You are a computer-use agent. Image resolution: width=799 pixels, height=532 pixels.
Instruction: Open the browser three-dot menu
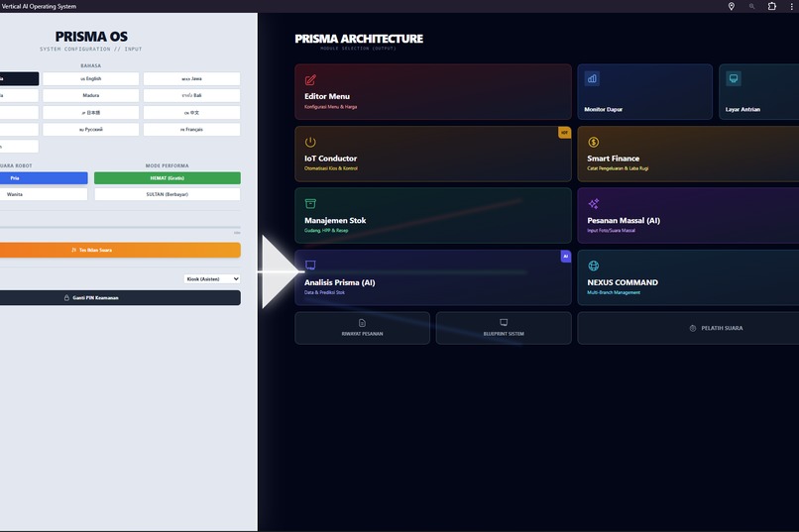tap(791, 6)
